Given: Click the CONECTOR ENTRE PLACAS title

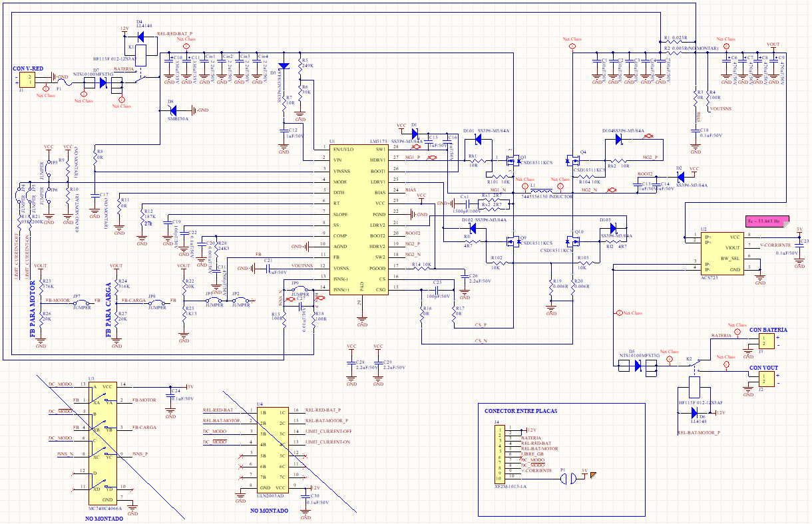Looking at the screenshot, I should [521, 411].
